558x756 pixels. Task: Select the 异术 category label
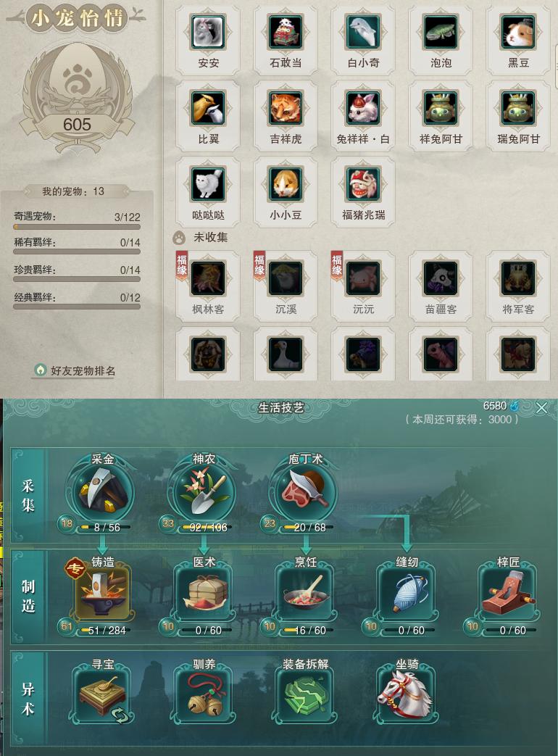[28, 699]
